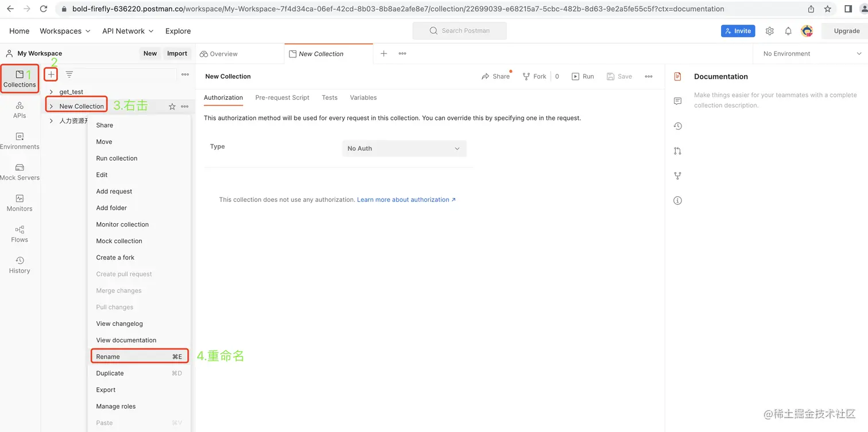Open the Mock Servers sidebar panel

tap(20, 172)
